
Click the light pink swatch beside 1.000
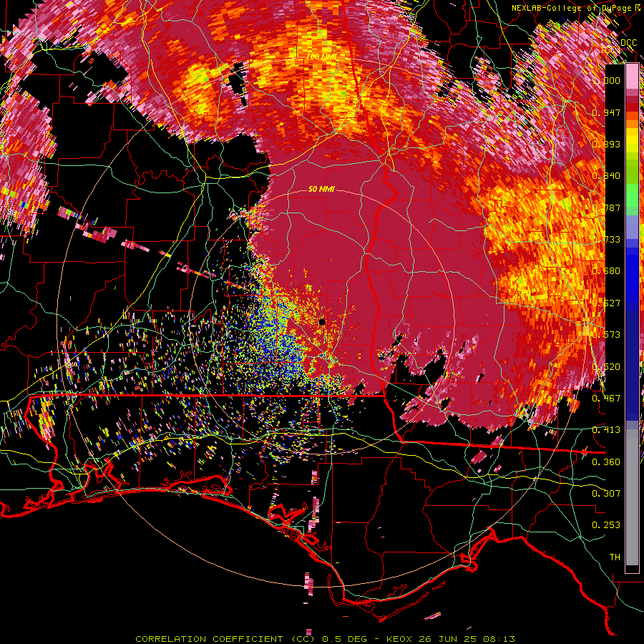(632, 77)
